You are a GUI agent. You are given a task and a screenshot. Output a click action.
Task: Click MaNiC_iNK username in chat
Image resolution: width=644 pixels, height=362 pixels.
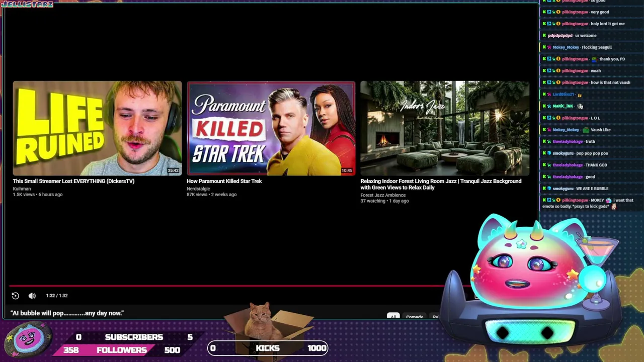pyautogui.click(x=562, y=106)
